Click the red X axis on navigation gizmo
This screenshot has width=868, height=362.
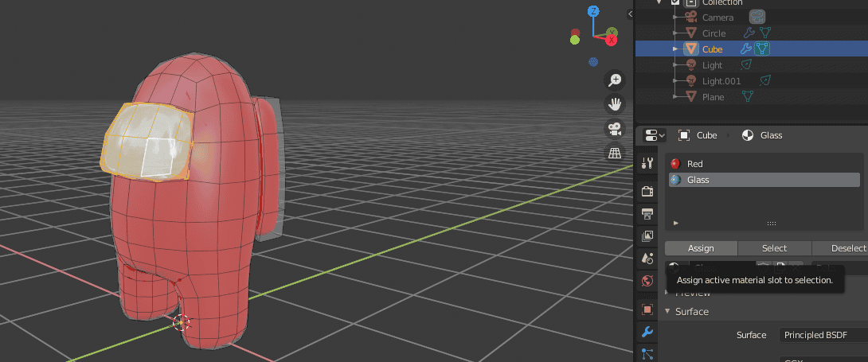[611, 41]
